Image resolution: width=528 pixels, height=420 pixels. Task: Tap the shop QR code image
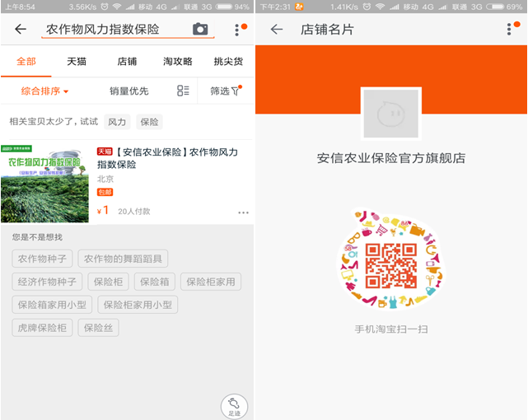point(391,265)
